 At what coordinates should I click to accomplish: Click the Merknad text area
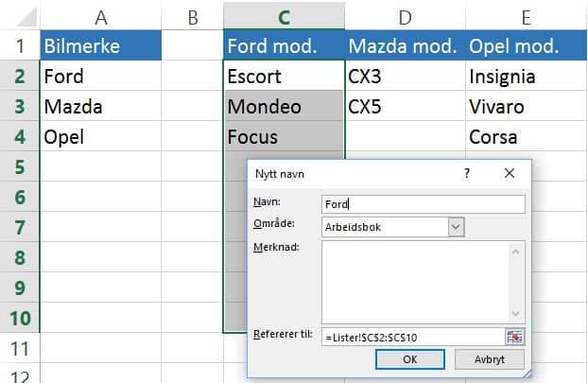(x=416, y=282)
